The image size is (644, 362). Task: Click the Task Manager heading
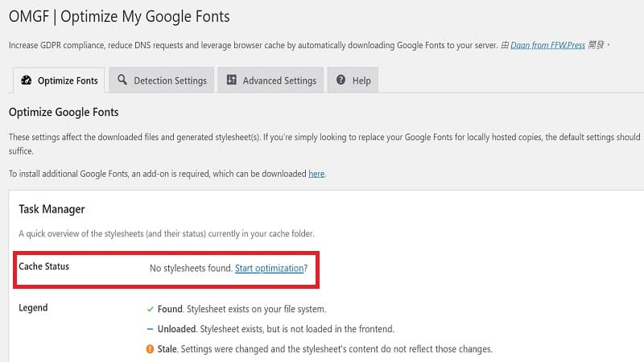[52, 209]
